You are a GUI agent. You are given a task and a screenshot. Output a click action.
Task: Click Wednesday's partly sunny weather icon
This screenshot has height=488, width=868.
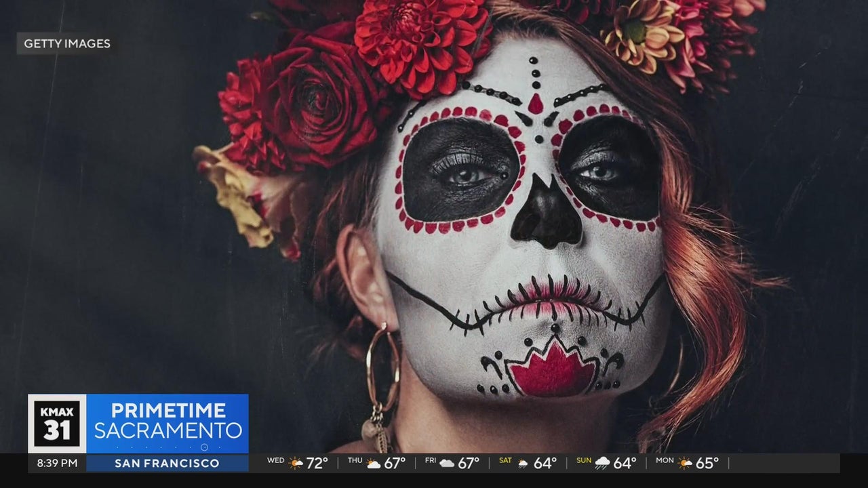296,464
